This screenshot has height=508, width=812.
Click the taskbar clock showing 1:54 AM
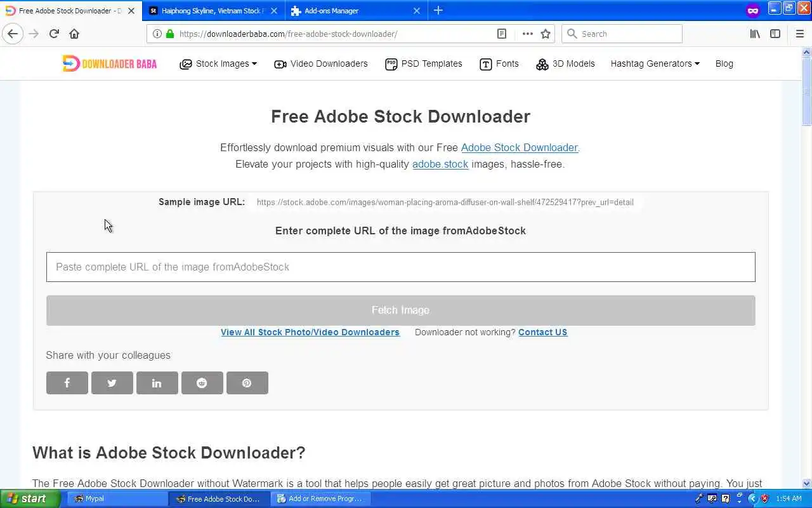(x=789, y=498)
